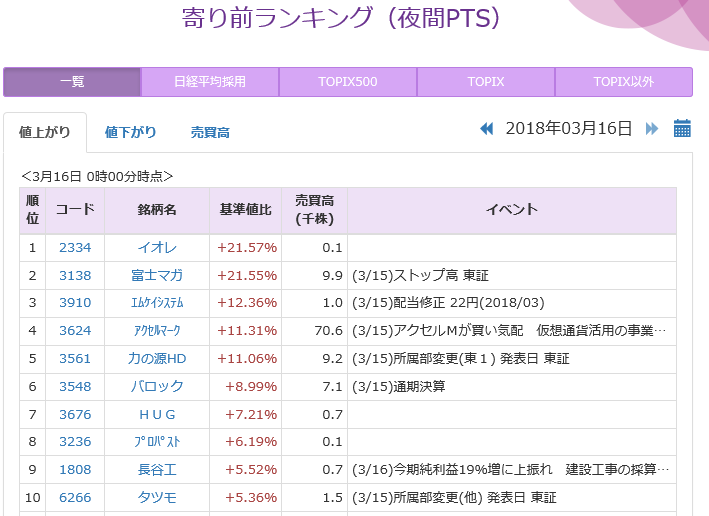Select the 値上がり ranking tab
This screenshot has height=516, width=709.
tap(45, 132)
